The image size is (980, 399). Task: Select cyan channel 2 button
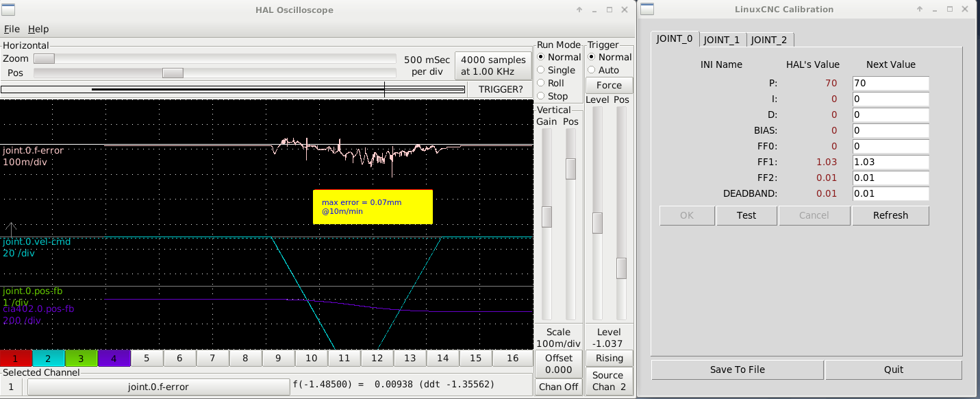[x=49, y=358]
